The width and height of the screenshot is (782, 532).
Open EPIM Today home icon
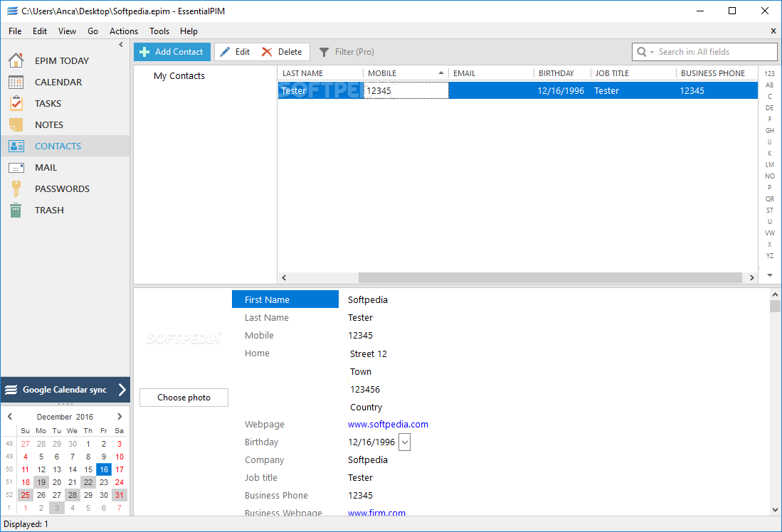pyautogui.click(x=16, y=60)
